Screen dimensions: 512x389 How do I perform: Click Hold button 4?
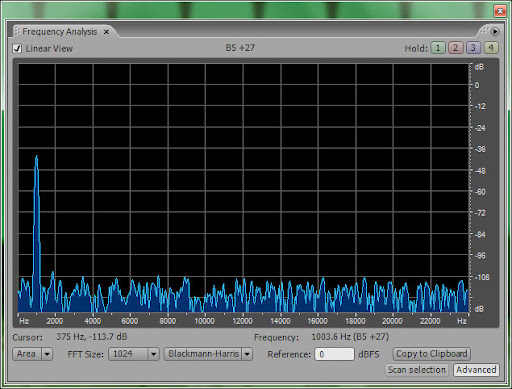coord(491,48)
